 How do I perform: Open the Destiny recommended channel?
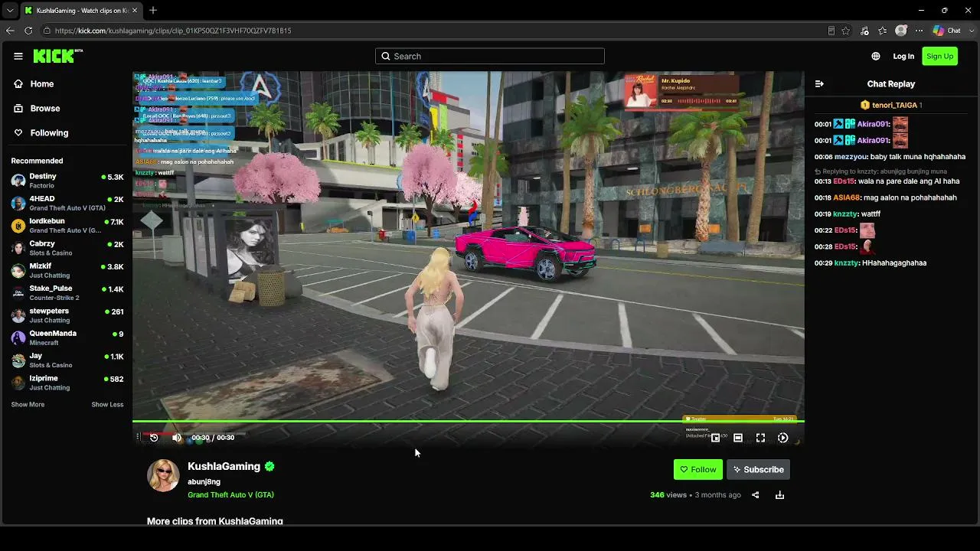pyautogui.click(x=67, y=181)
